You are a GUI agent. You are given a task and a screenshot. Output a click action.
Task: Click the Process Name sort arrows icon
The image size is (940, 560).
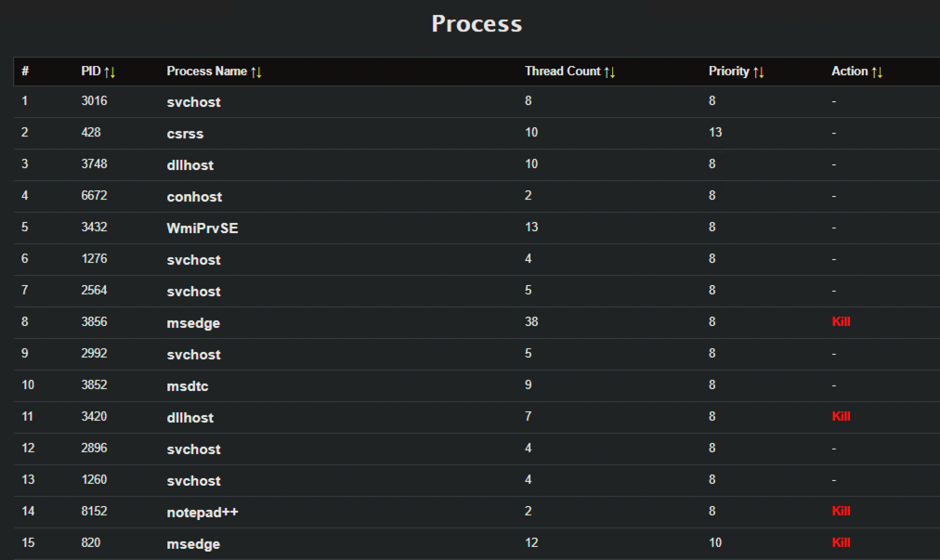click(256, 72)
